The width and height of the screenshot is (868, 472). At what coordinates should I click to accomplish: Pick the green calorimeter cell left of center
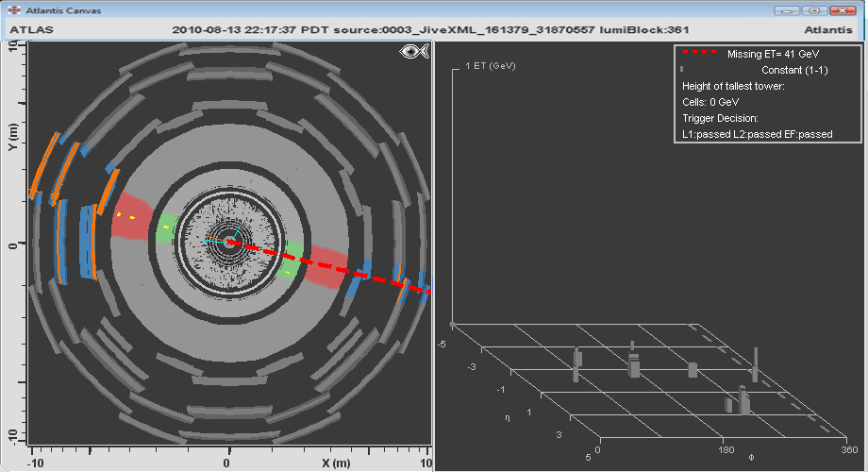[x=167, y=227]
